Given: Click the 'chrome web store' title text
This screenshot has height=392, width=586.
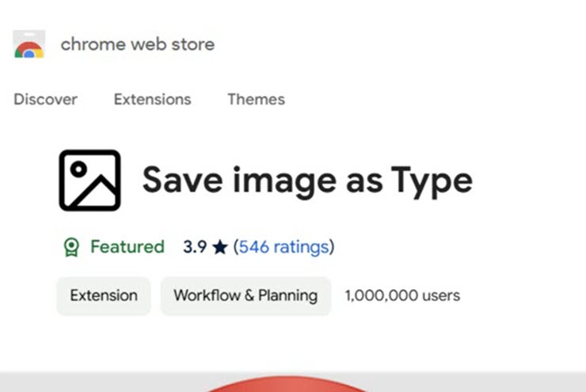Looking at the screenshot, I should click(137, 44).
